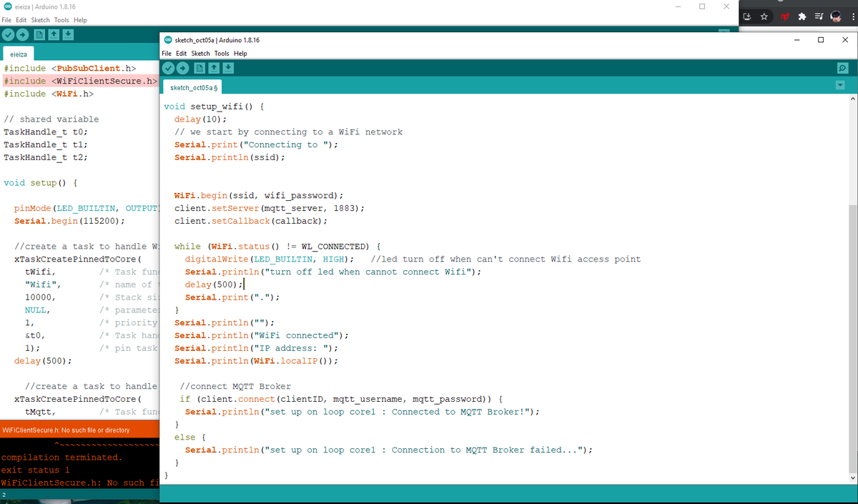Select the eieiza tab
The image size is (858, 504).
click(19, 54)
